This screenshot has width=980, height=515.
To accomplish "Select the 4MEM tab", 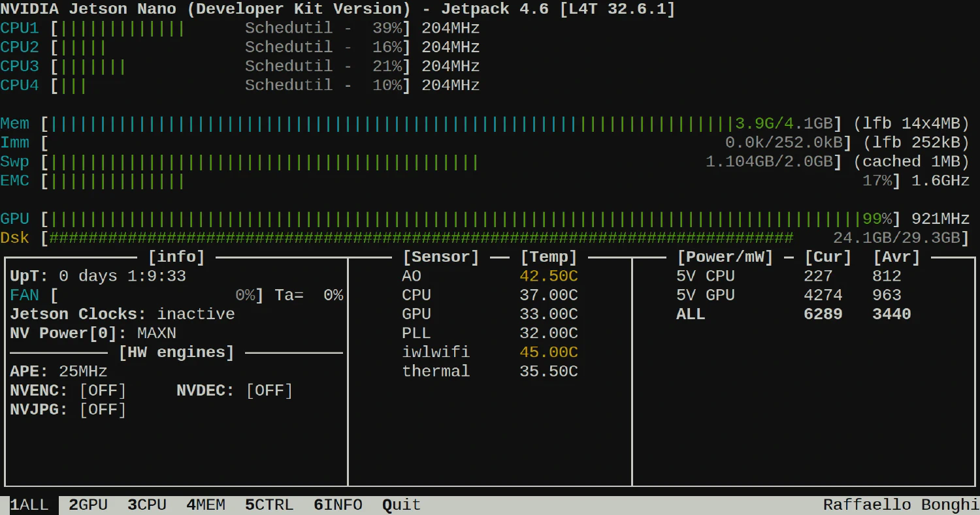I will pos(206,505).
